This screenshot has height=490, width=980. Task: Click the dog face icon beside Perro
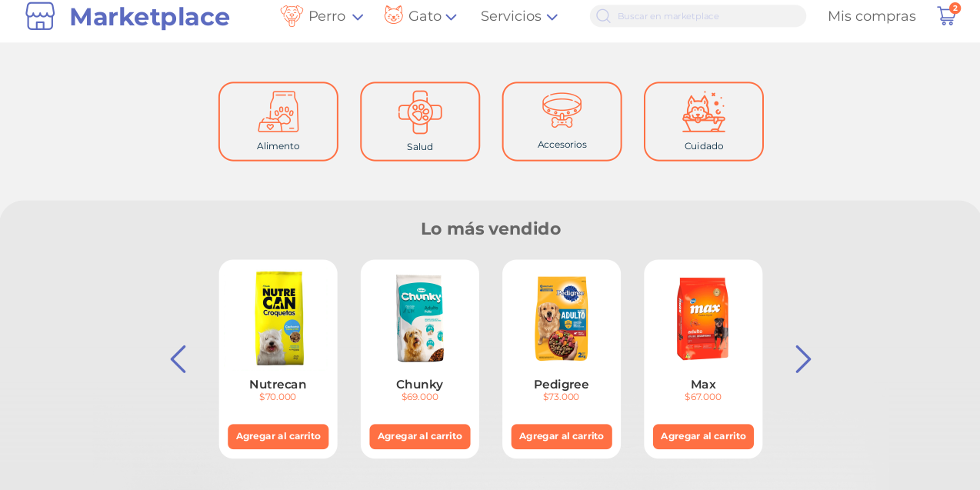(x=292, y=16)
